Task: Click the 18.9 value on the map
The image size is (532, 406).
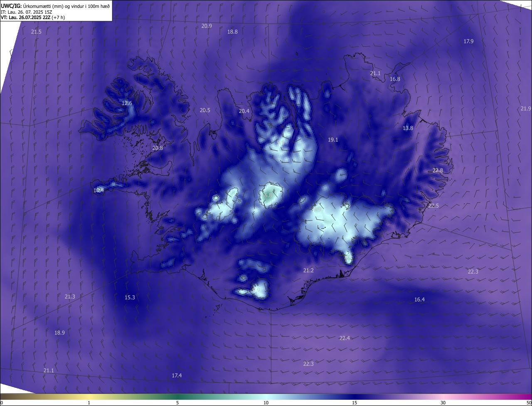Action: pyautogui.click(x=59, y=333)
